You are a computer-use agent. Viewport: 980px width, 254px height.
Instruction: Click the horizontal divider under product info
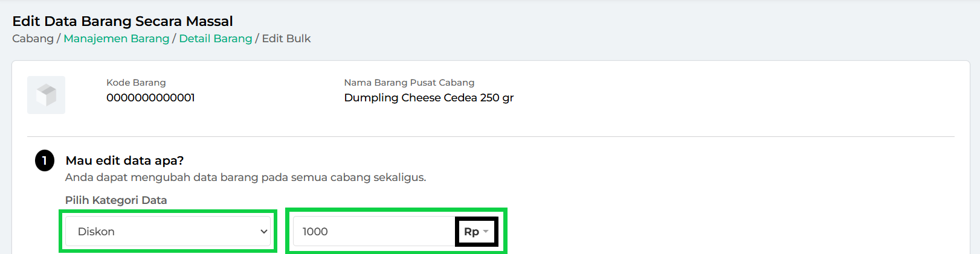point(491,136)
